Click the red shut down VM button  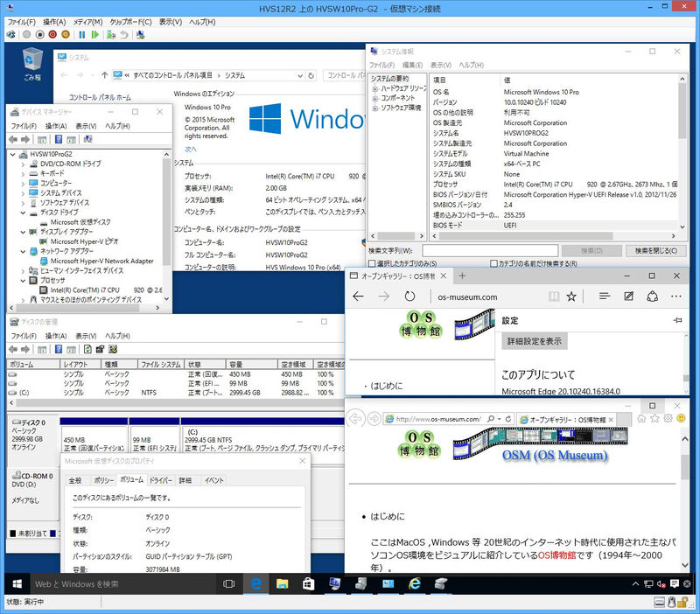(x=52, y=34)
